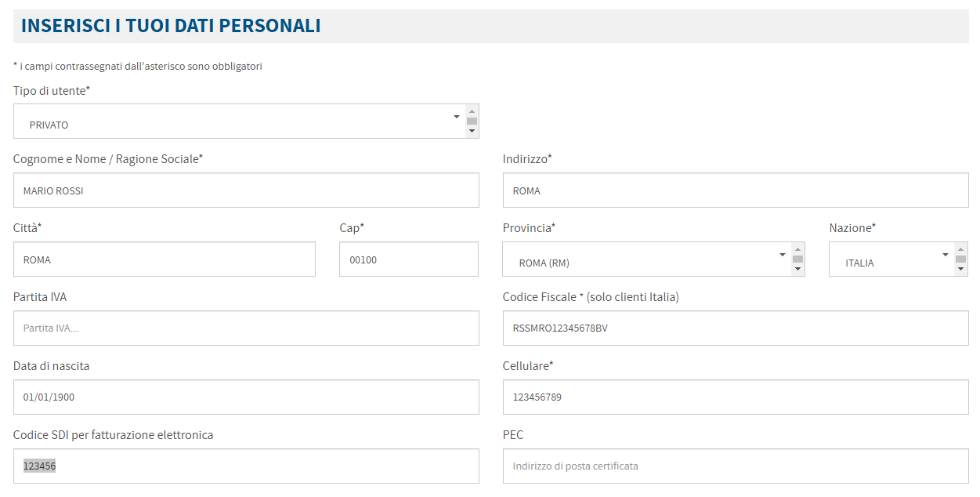
Task: Click the Data di nascita field
Action: (246, 397)
